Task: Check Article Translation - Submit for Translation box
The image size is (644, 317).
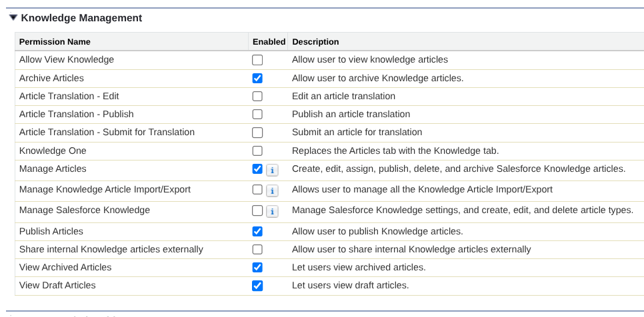Action: (257, 133)
